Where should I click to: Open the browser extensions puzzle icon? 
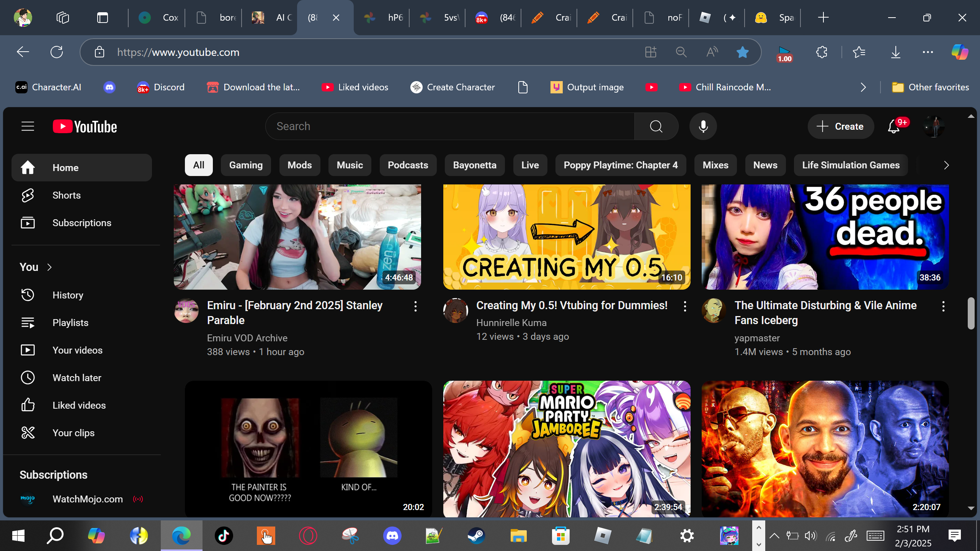pyautogui.click(x=822, y=52)
